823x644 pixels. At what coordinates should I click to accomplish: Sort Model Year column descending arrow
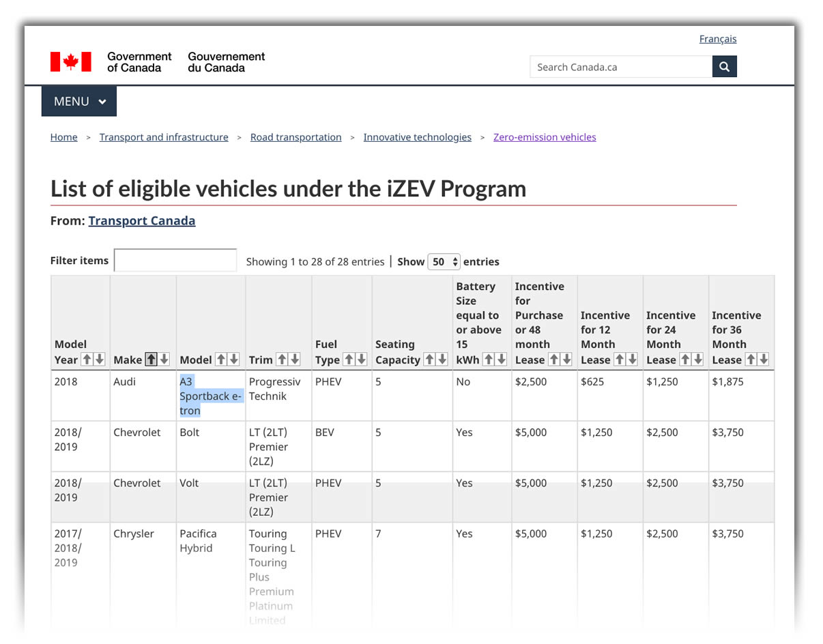[100, 360]
